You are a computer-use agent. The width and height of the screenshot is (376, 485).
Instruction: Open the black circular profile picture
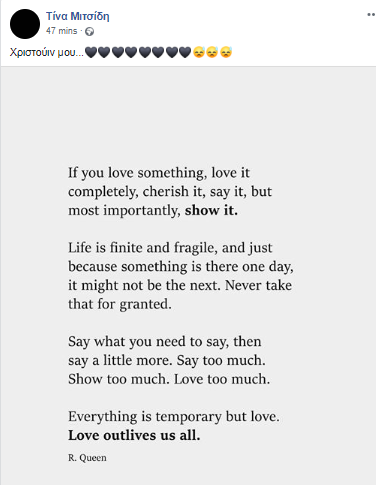25,24
